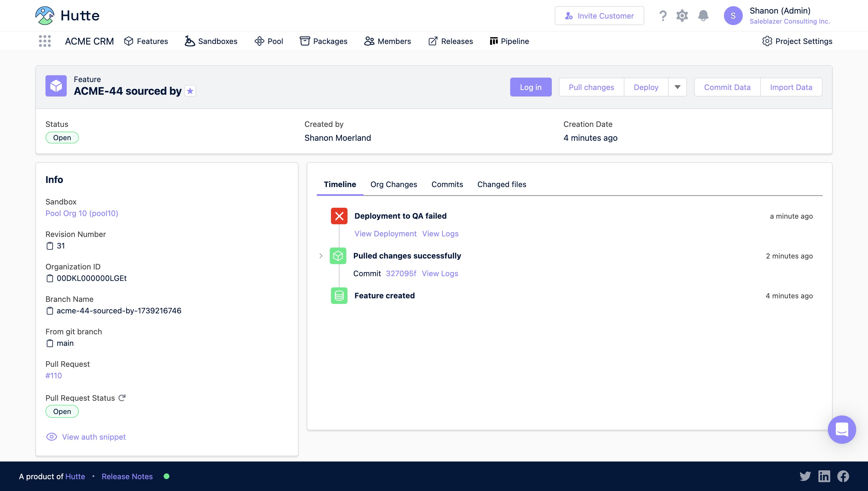
Task: Click the ACME CRM project name
Action: tap(89, 41)
